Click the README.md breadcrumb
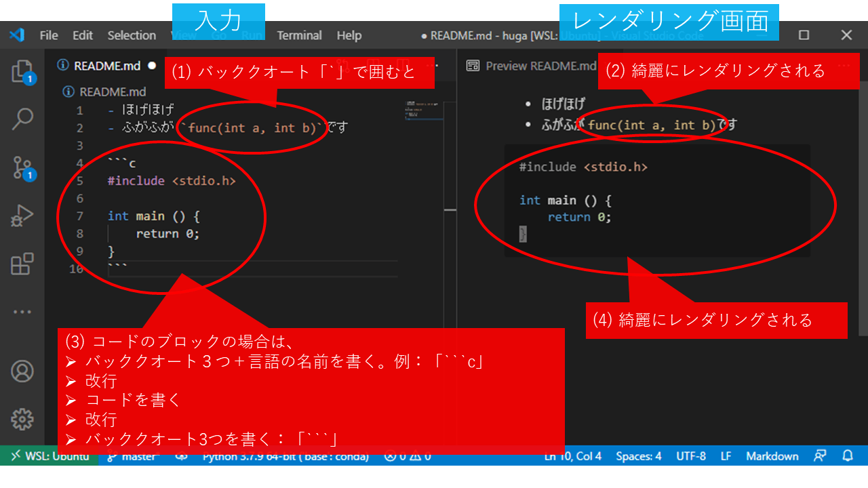Screen dimensions: 868x488 [x=104, y=91]
